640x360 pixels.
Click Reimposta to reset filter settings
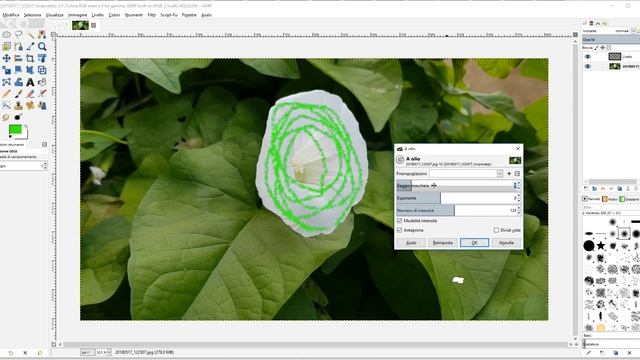[442, 243]
